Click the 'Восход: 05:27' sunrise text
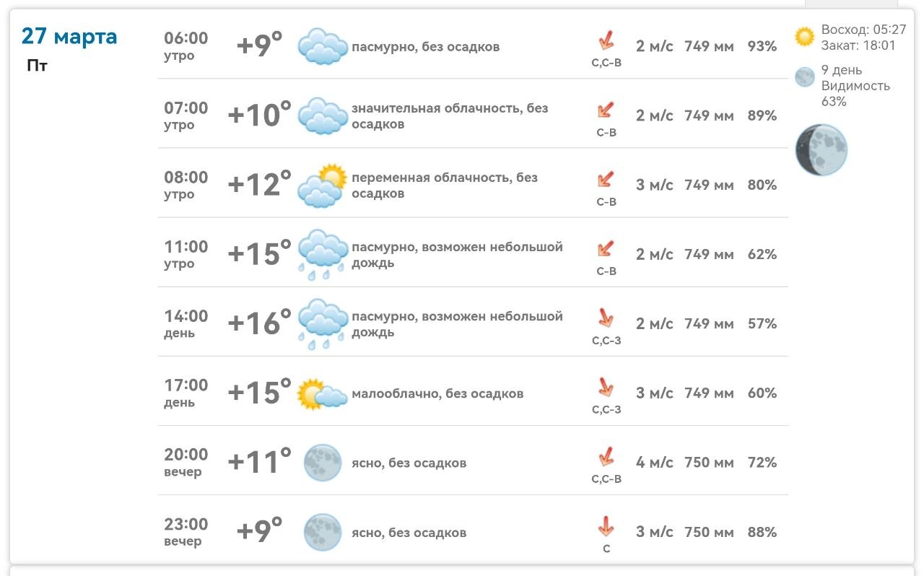The height and width of the screenshot is (576, 924). click(863, 30)
